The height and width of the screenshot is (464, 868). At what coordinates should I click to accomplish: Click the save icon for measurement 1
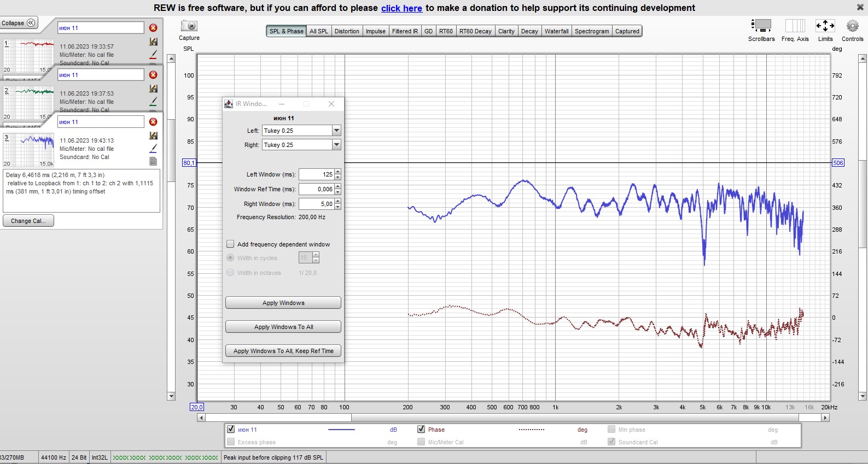pos(153,42)
